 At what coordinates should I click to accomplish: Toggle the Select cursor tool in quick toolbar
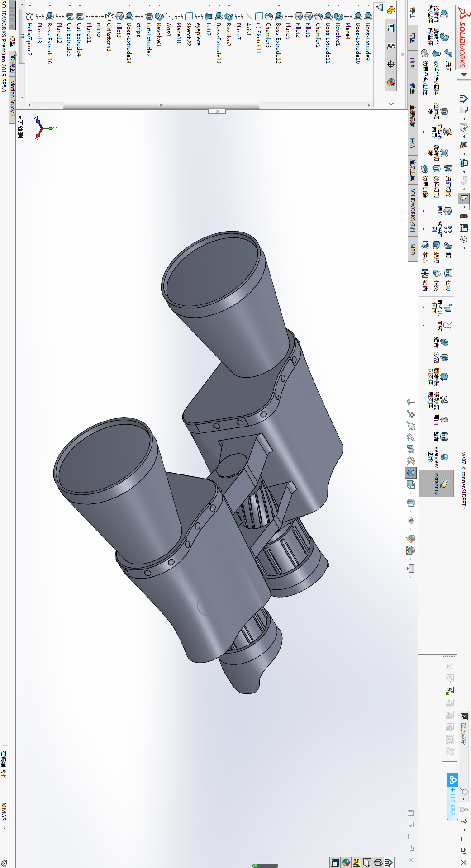[x=464, y=198]
